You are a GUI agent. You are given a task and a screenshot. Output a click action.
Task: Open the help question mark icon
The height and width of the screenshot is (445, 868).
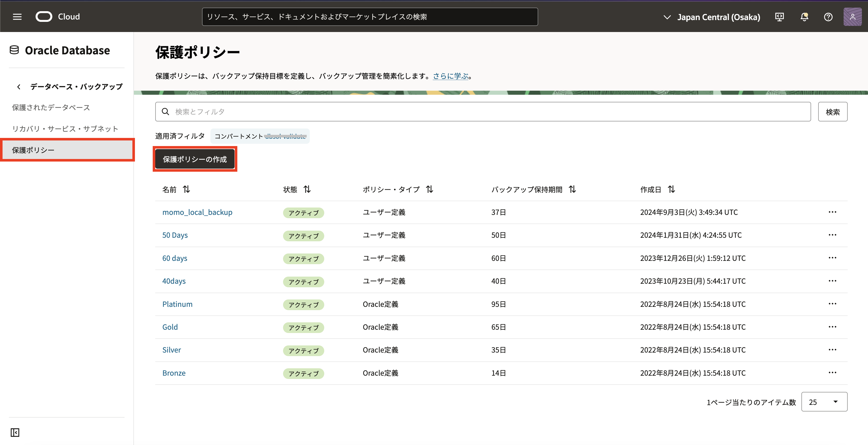[828, 17]
